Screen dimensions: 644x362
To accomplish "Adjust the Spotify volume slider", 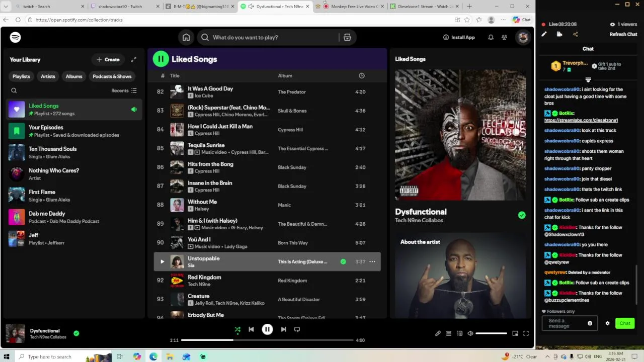I will (x=492, y=333).
